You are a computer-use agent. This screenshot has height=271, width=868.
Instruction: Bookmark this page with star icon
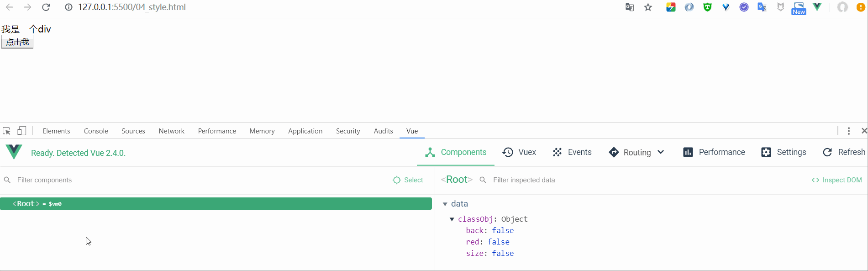coord(648,7)
